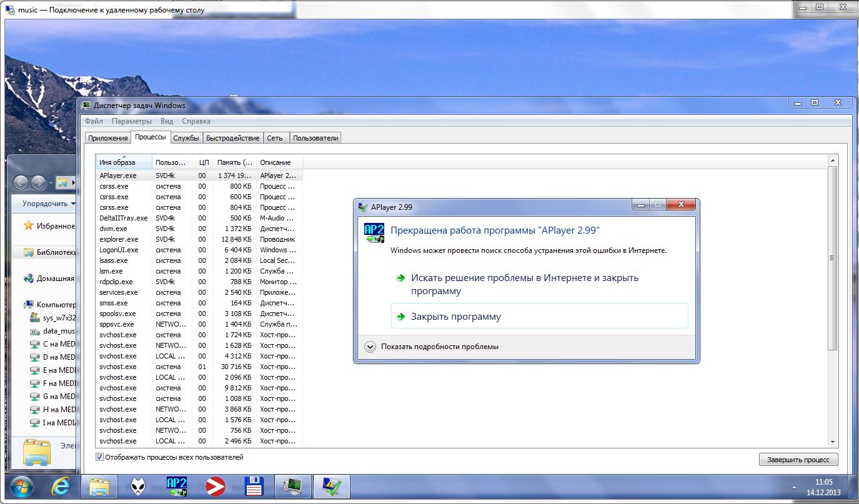The image size is (859, 504).
Task: Sort by Пользователь column header
Action: (x=172, y=162)
